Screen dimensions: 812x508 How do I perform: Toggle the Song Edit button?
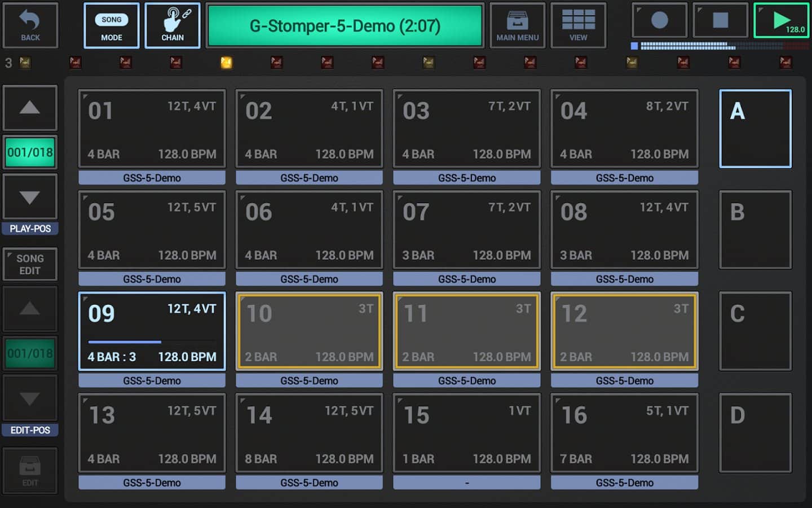(x=30, y=264)
